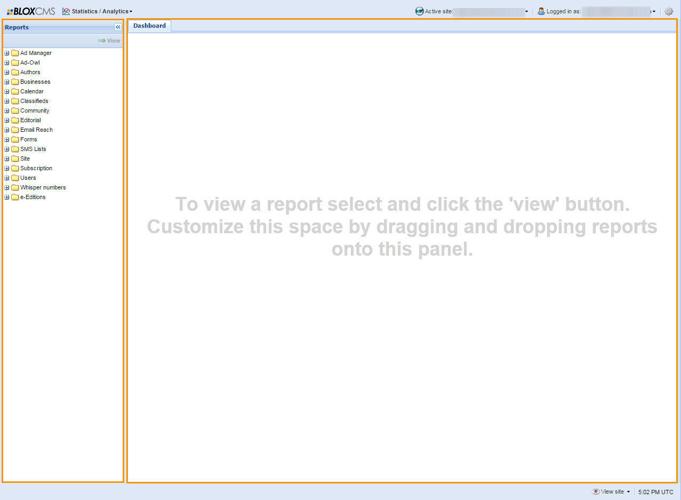This screenshot has height=500, width=681.
Task: Expand the SMS Lists tree node
Action: (7, 149)
